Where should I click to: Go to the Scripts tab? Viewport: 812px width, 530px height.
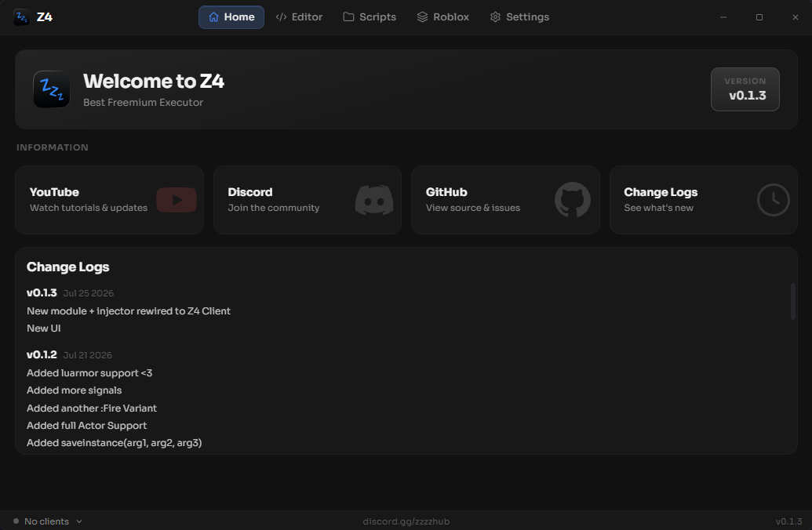point(370,17)
